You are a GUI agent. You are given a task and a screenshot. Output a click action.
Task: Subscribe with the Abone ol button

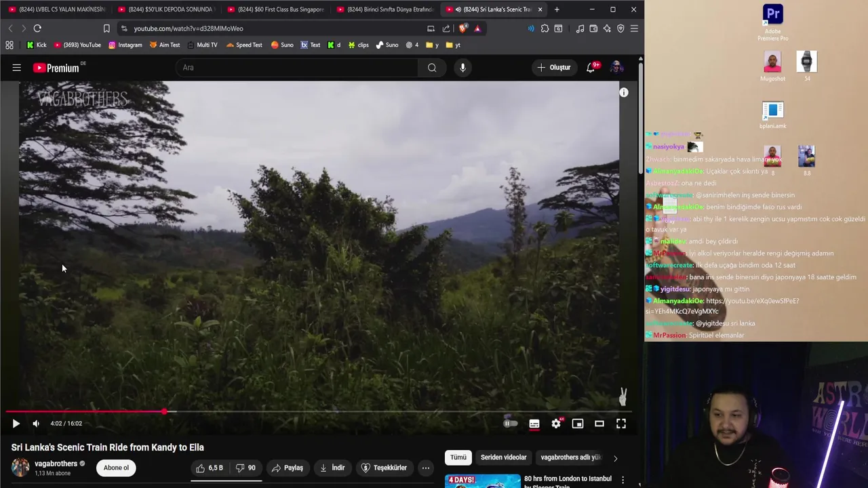(116, 468)
